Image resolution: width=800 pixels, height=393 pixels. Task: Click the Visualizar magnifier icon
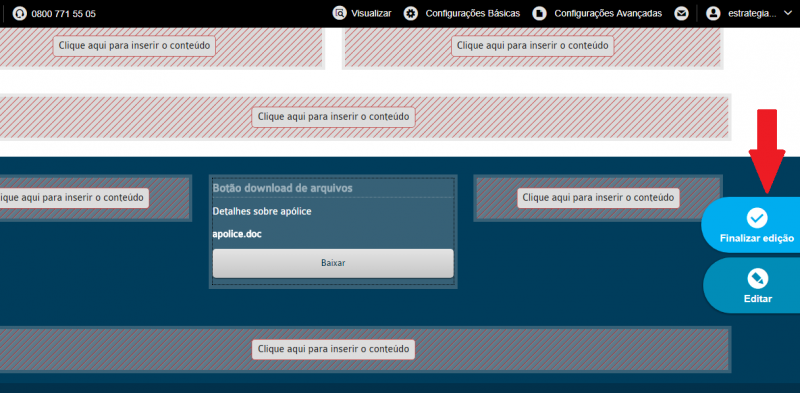click(x=339, y=13)
